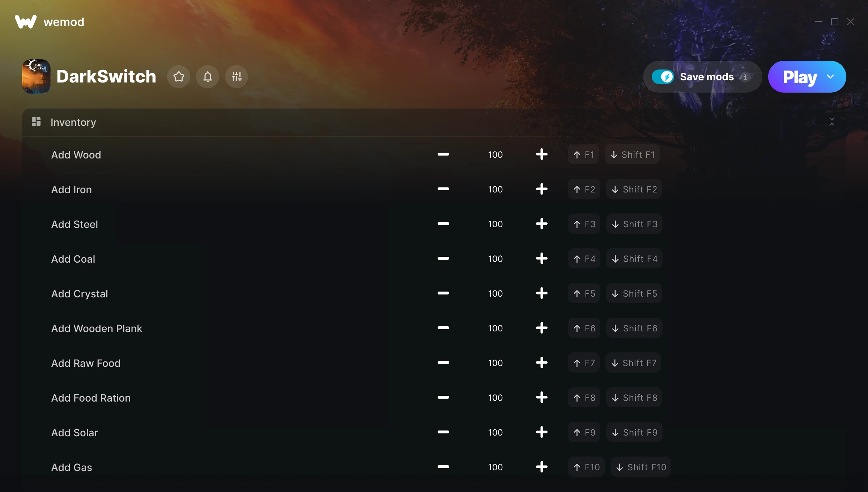Open the sliders settings icon

pyautogui.click(x=237, y=77)
